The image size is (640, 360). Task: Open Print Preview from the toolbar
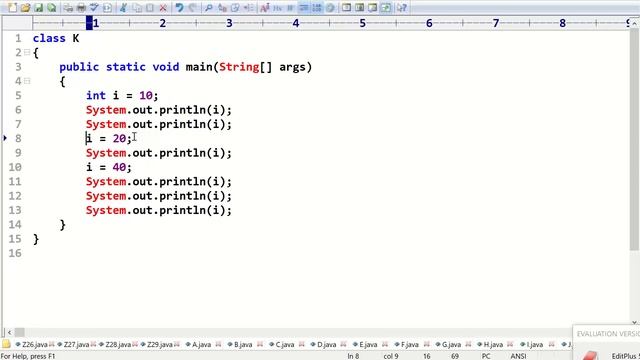[x=68, y=7]
